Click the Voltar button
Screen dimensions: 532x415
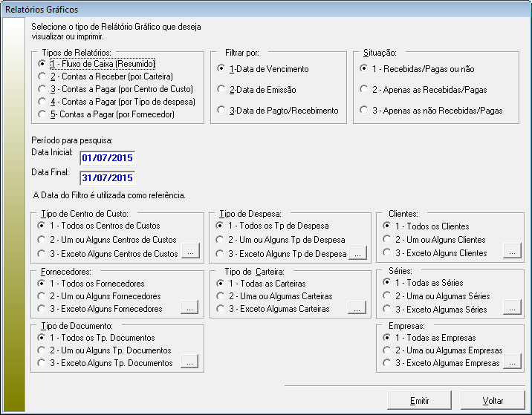493,400
